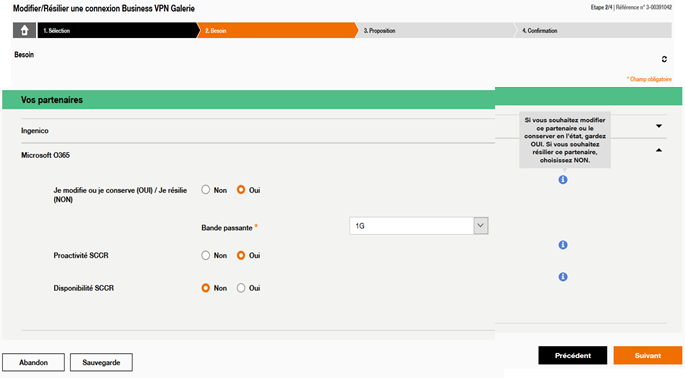Open the Bande passante dropdown
The height and width of the screenshot is (378, 685).
(419, 226)
